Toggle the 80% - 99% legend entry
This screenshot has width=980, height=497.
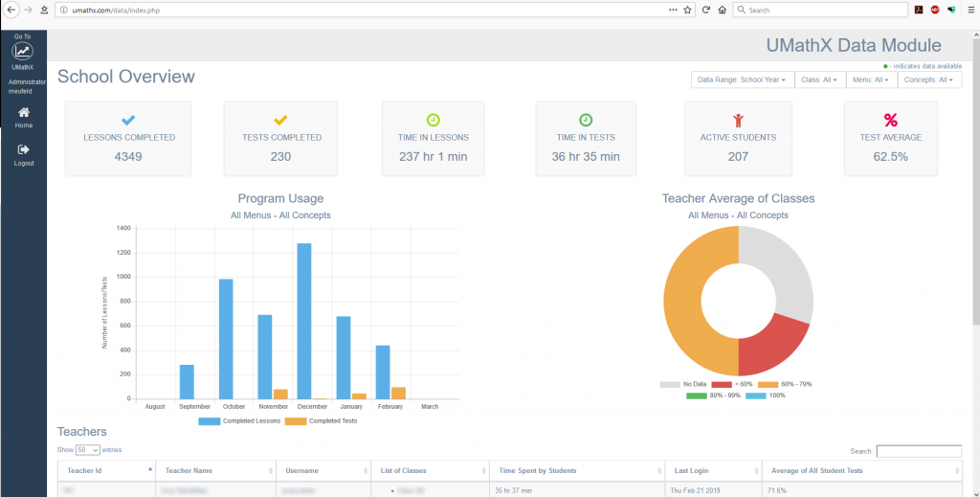point(714,395)
